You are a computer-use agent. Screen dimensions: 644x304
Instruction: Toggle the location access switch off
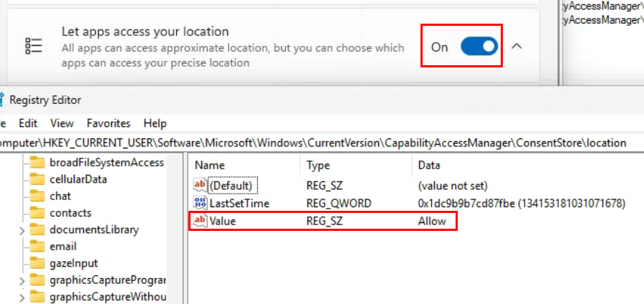479,47
